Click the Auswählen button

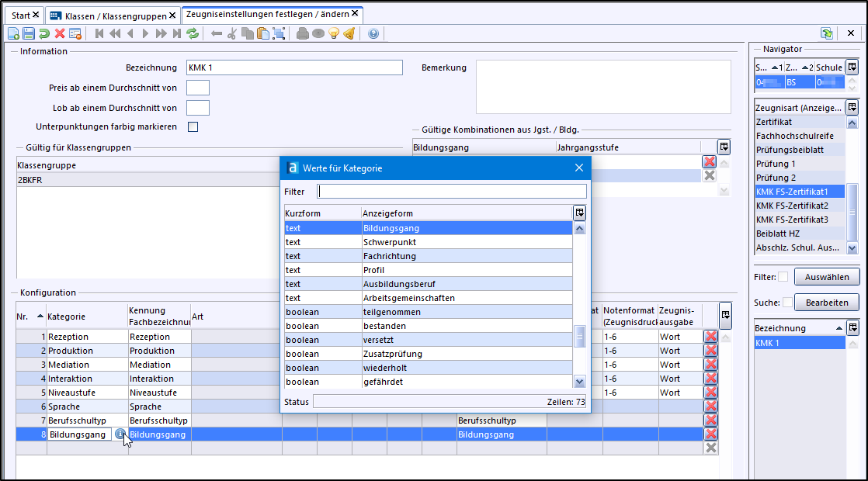coord(826,277)
